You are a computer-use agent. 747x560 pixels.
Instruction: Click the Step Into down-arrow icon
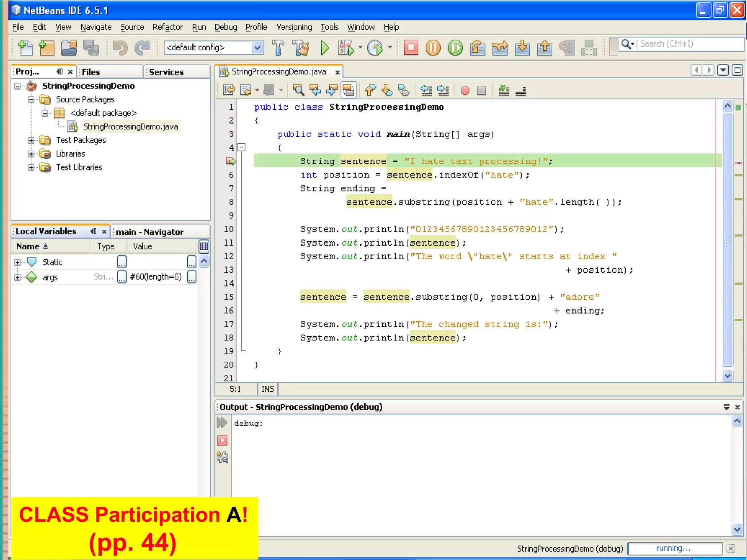(x=522, y=48)
